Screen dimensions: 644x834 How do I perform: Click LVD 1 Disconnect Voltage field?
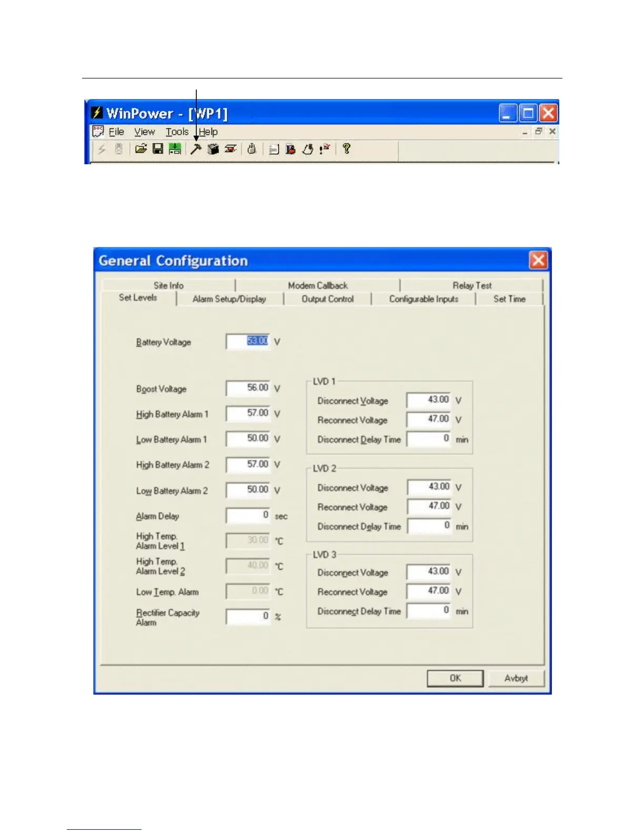click(428, 400)
